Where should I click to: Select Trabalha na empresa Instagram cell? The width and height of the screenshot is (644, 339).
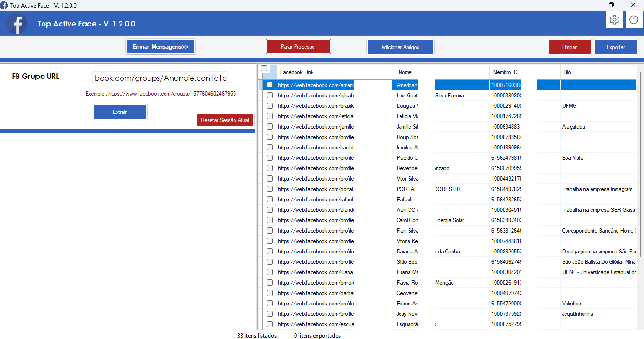click(x=598, y=189)
